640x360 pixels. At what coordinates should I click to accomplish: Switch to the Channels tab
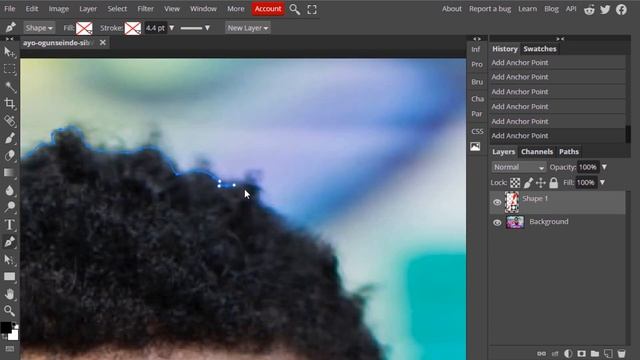(x=537, y=152)
